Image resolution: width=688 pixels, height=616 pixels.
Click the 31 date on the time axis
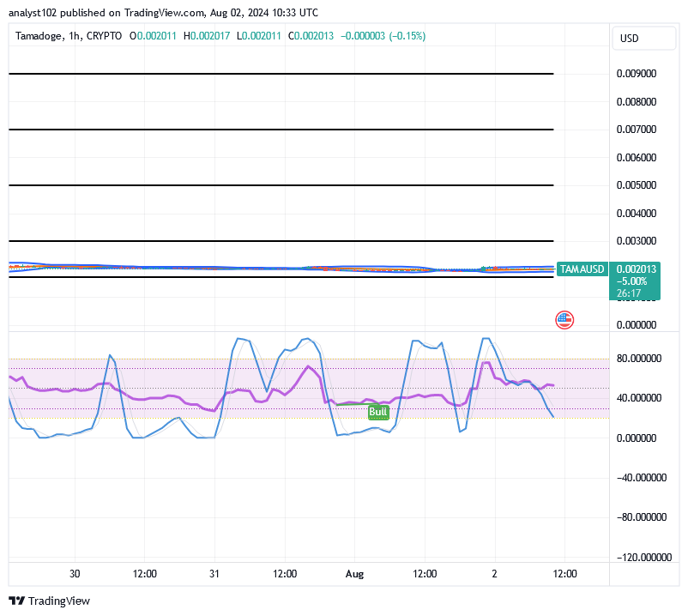pyautogui.click(x=214, y=573)
